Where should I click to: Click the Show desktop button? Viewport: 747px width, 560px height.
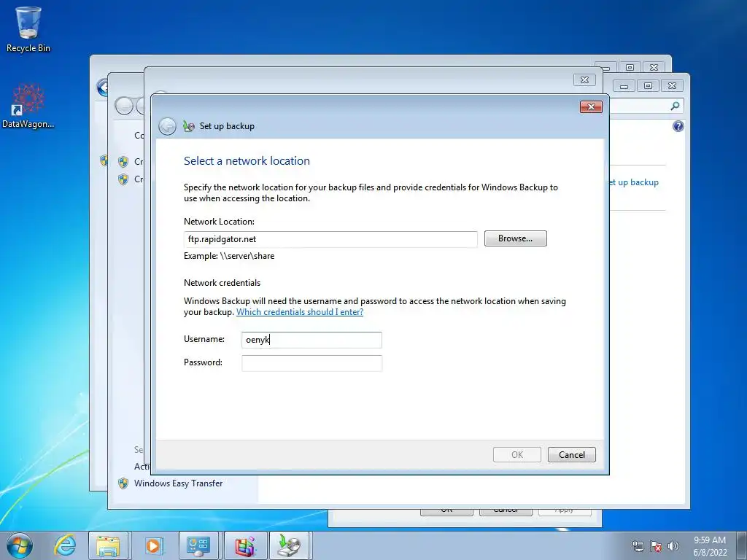click(742, 545)
